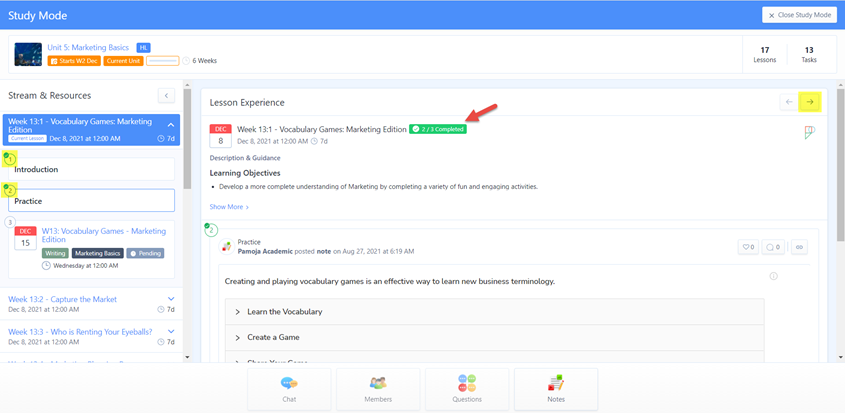This screenshot has height=413, width=845.
Task: Click the Marketing Basics tag
Action: click(x=98, y=253)
